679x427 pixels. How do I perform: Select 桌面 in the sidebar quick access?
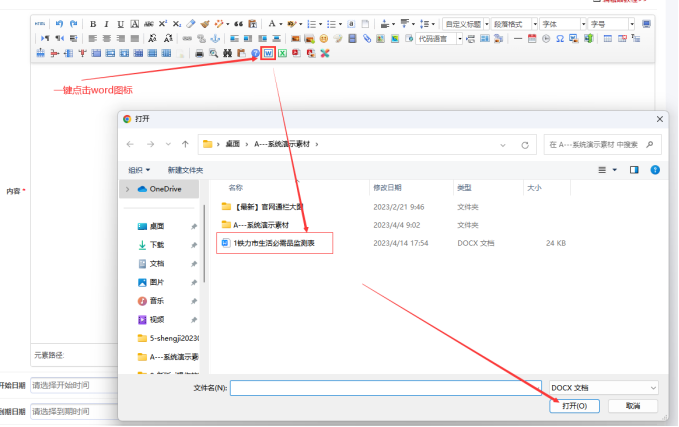click(x=157, y=226)
